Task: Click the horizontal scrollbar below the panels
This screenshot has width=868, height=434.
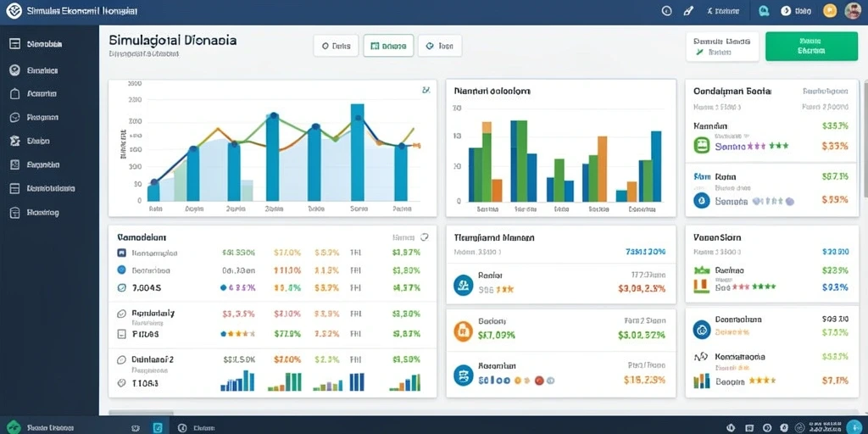Action: pyautogui.click(x=142, y=413)
